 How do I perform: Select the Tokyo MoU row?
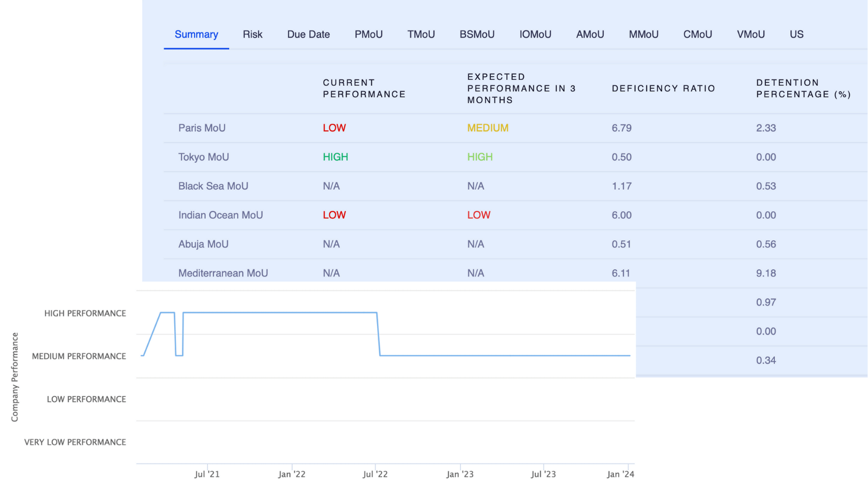(x=203, y=157)
